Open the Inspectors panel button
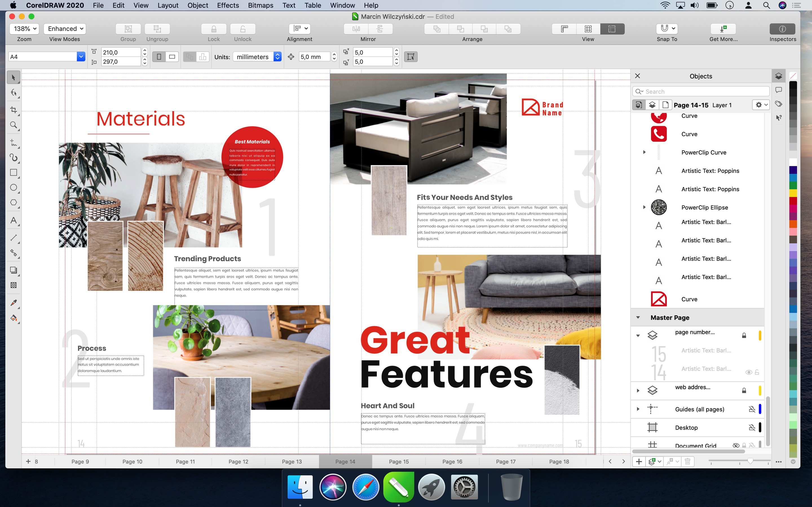Viewport: 812px width, 507px height. pos(782,29)
